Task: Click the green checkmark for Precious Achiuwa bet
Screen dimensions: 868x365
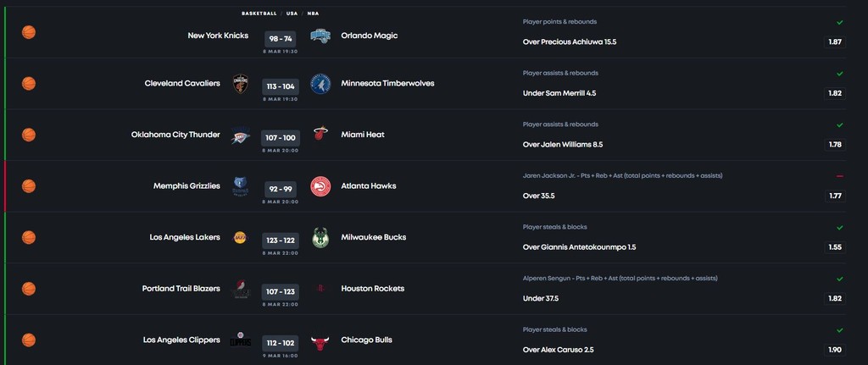Action: tap(840, 23)
